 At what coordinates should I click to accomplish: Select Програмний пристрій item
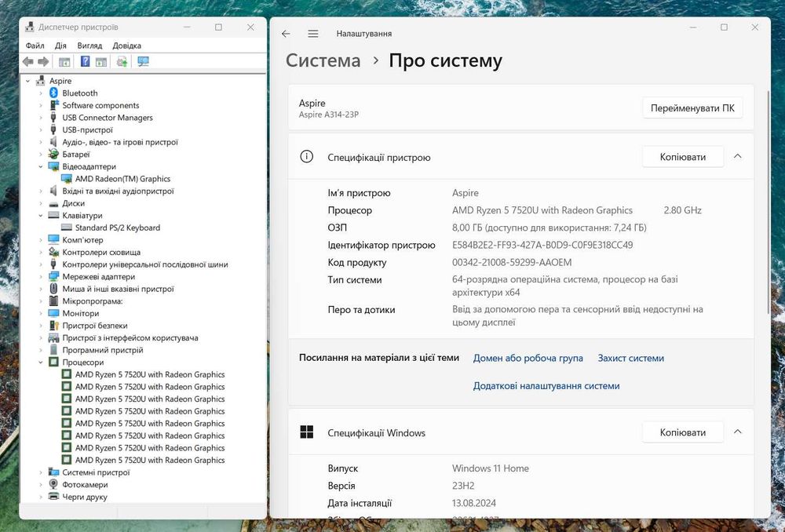103,350
